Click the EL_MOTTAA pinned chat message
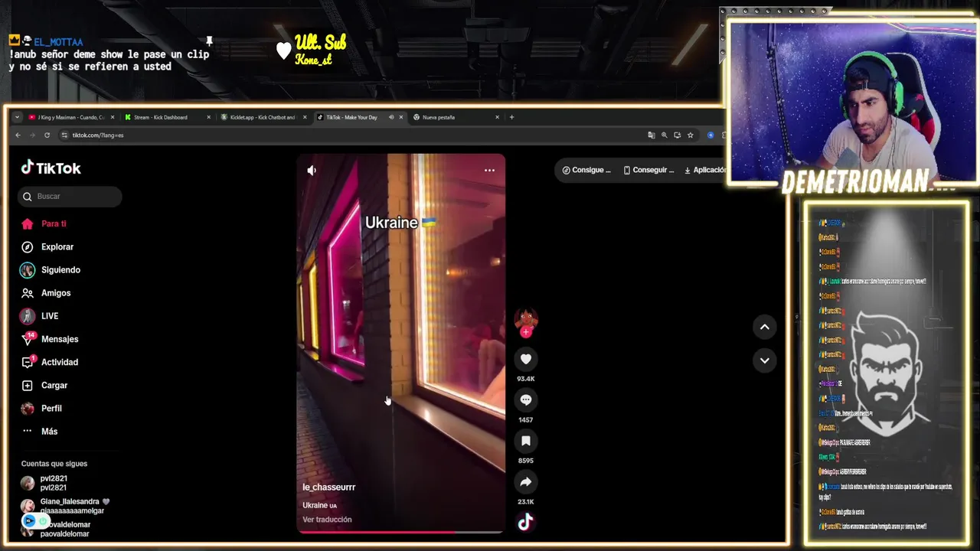The width and height of the screenshot is (980, 551). coord(109,54)
